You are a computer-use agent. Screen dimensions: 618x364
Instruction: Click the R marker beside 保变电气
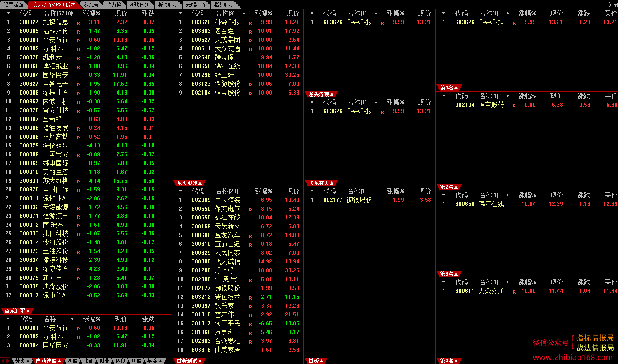[x=250, y=210]
